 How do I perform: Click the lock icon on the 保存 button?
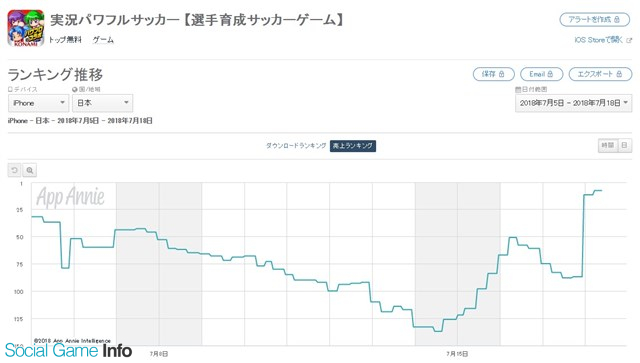click(502, 74)
